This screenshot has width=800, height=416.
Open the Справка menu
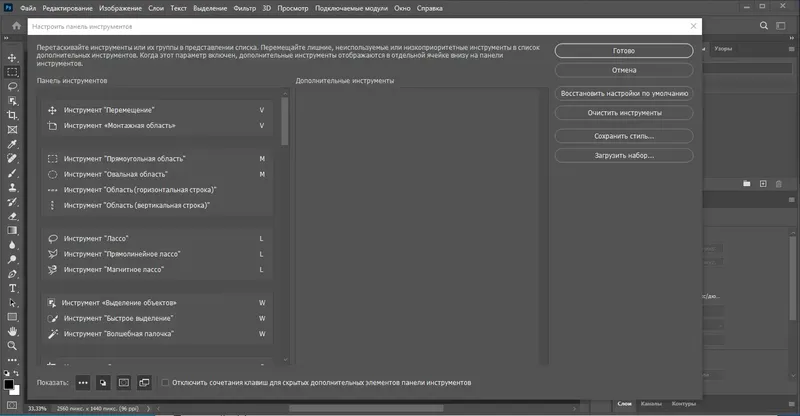click(x=430, y=8)
